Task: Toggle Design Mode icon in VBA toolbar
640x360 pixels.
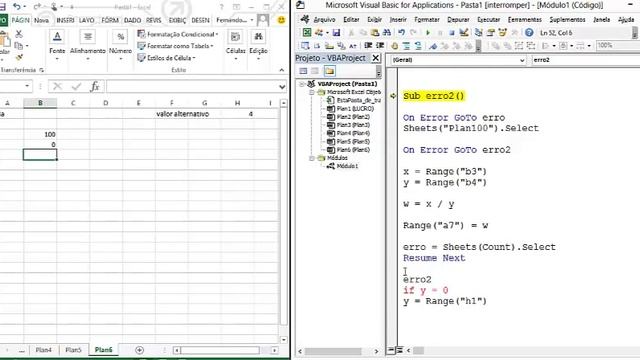Action: tap(464, 33)
